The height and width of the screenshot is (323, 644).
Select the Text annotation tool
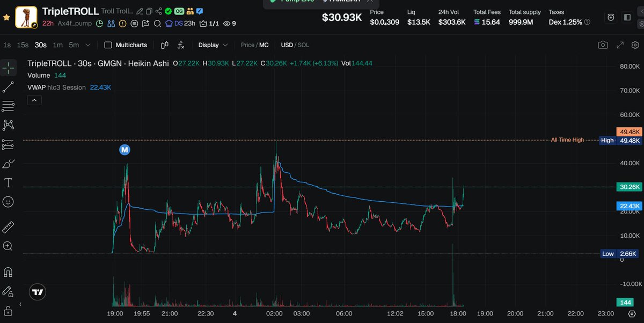(8, 182)
